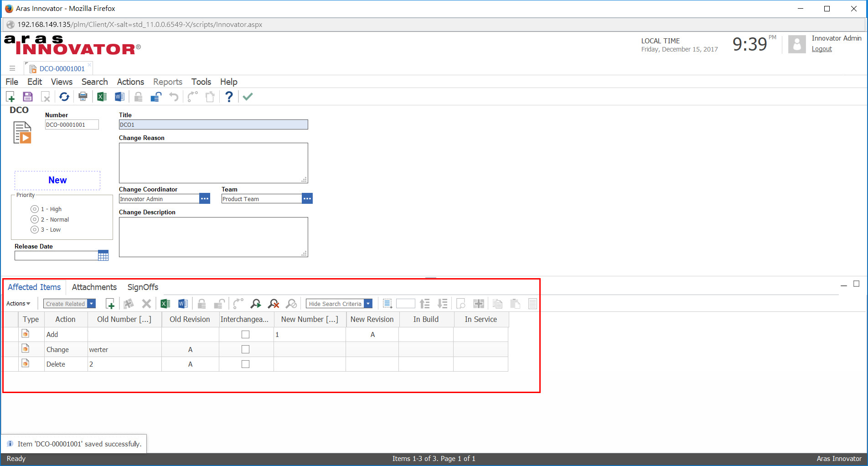This screenshot has height=466, width=868.
Task: Open the File menu
Action: pos(12,82)
